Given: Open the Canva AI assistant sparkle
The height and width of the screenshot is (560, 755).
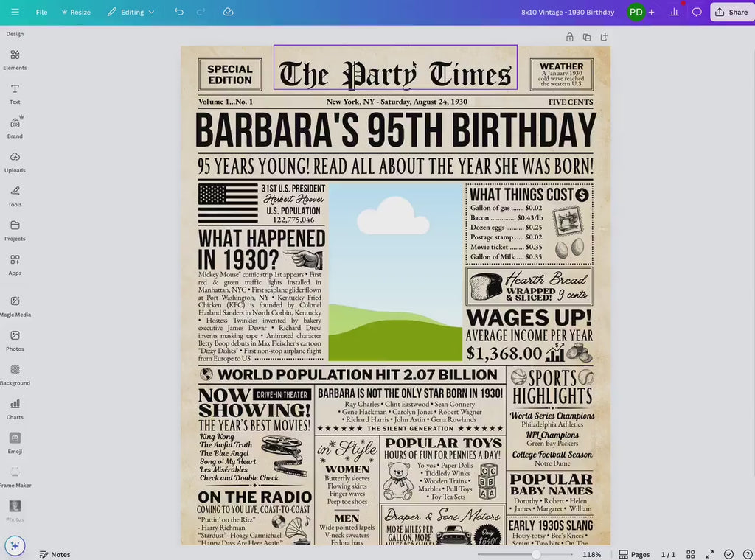Looking at the screenshot, I should (x=15, y=545).
